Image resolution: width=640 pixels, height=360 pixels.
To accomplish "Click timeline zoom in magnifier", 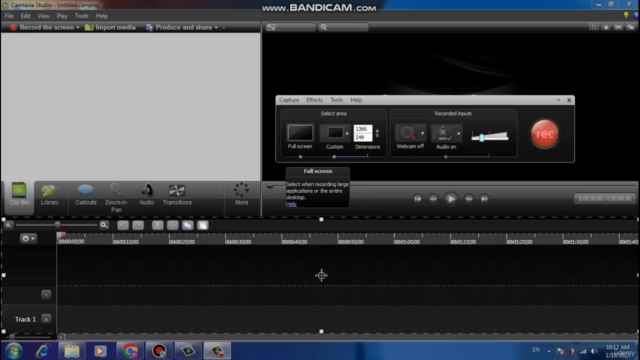I will 104,225.
